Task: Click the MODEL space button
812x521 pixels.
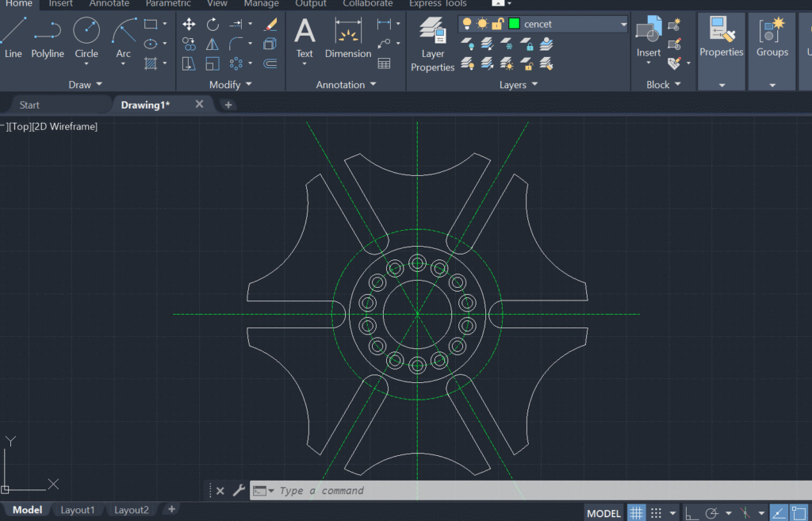Action: tap(603, 513)
